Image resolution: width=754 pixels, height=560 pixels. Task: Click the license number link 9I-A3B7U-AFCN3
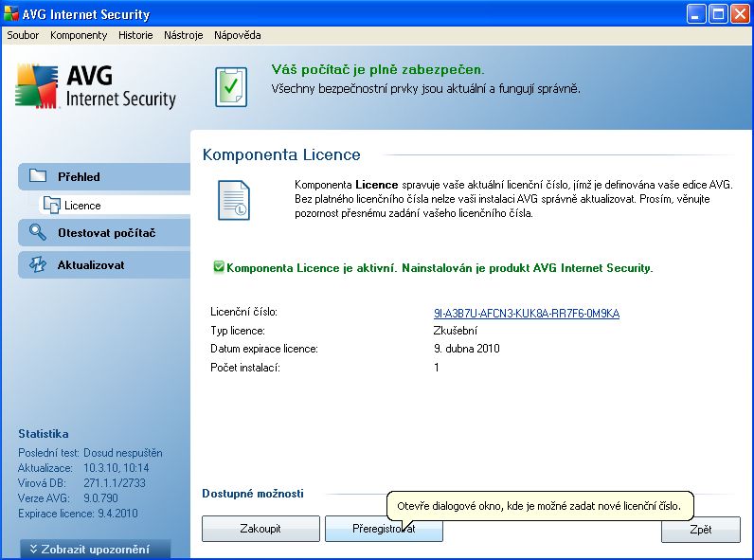coord(527,314)
